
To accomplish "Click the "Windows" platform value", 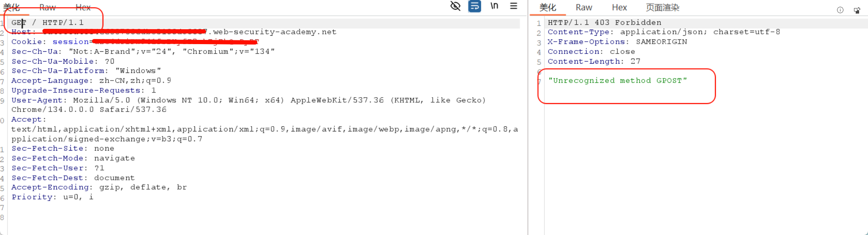I will click(x=138, y=71).
